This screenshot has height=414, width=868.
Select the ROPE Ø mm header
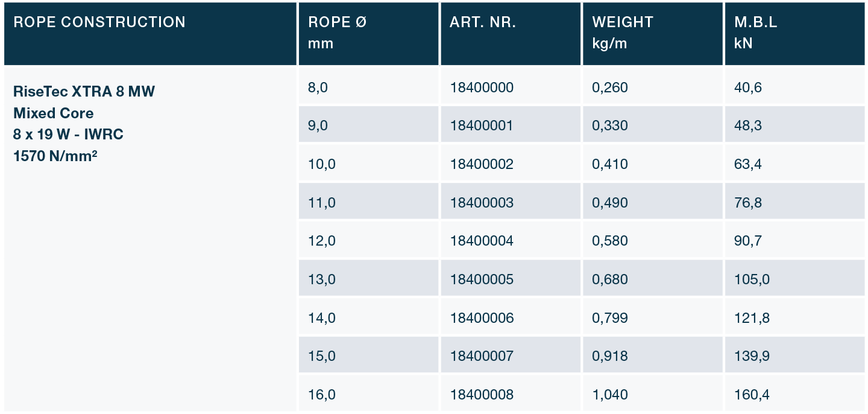tap(337, 33)
